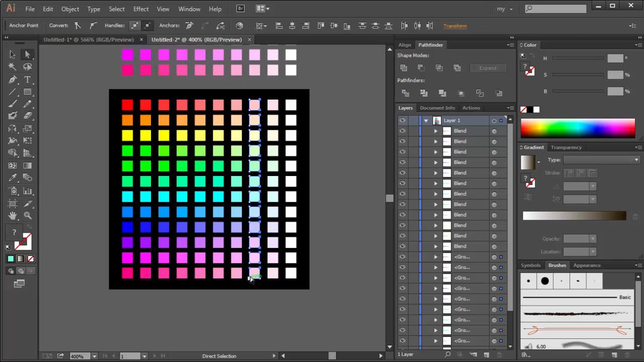Select the Hand tool
Viewport: 644px width, 362px height.
(x=13, y=215)
